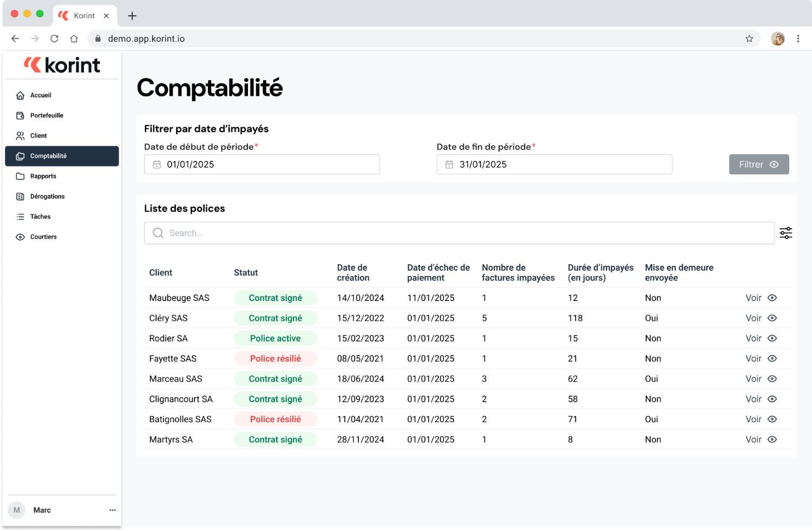812x531 pixels.
Task: Click Voir for Fayette SAS
Action: click(x=761, y=358)
